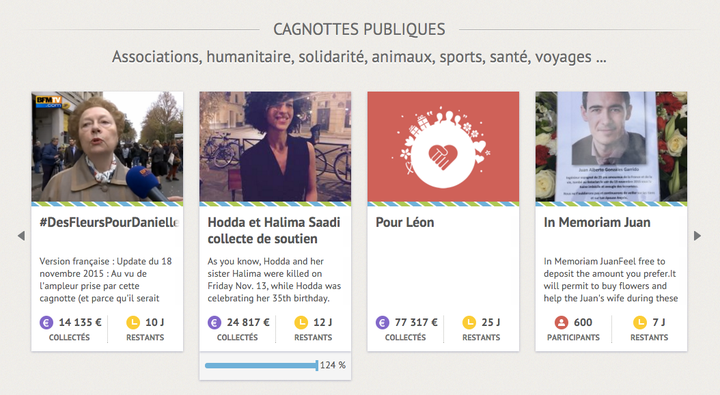
Task: Click the euro icon beside 24 817 €
Action: (x=214, y=322)
